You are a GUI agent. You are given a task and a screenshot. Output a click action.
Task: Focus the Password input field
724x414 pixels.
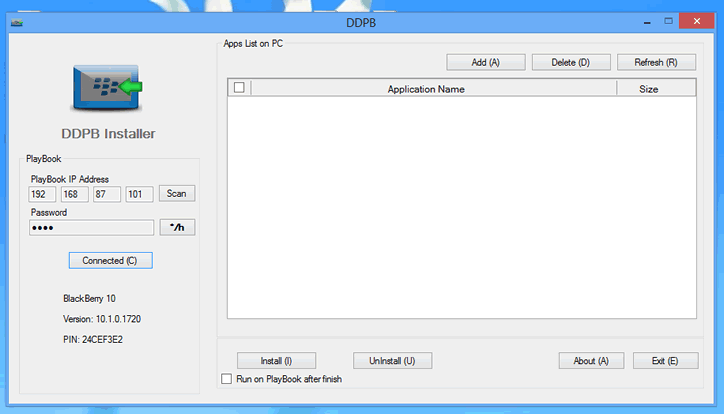(91, 228)
